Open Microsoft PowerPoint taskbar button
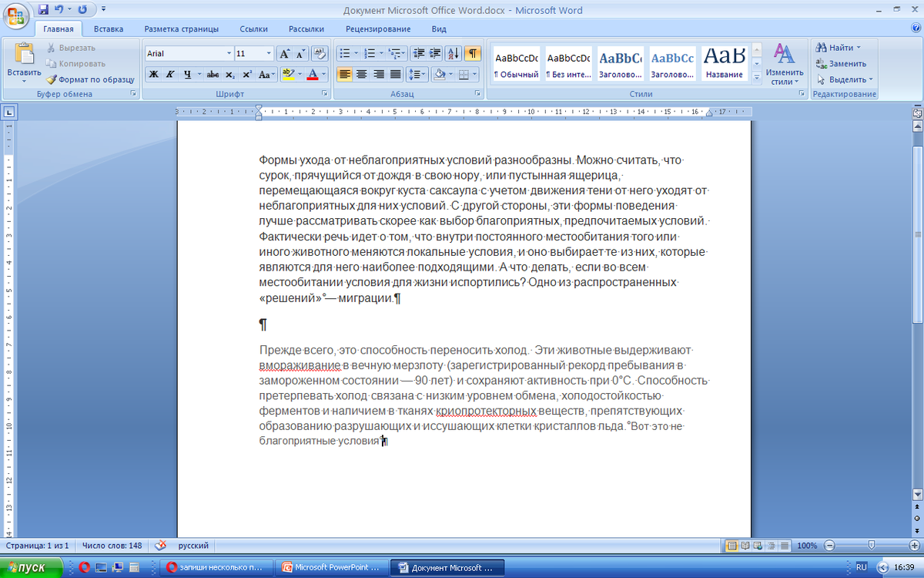 [332, 568]
